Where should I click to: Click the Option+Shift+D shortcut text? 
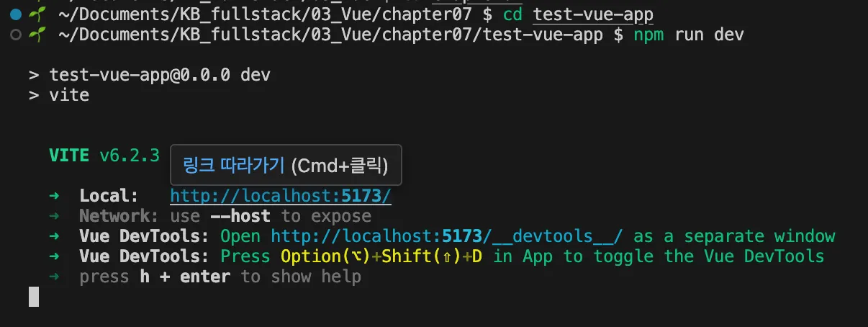381,256
